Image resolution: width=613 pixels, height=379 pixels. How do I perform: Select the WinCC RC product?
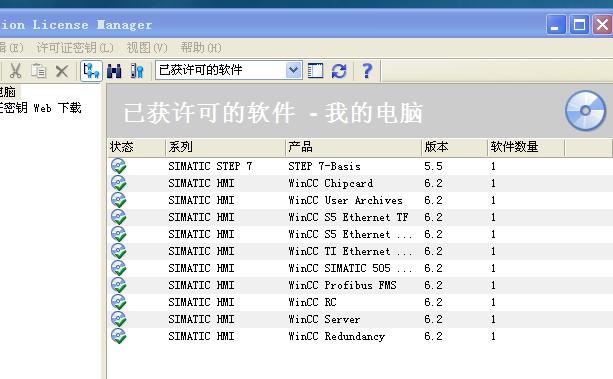coord(312,302)
